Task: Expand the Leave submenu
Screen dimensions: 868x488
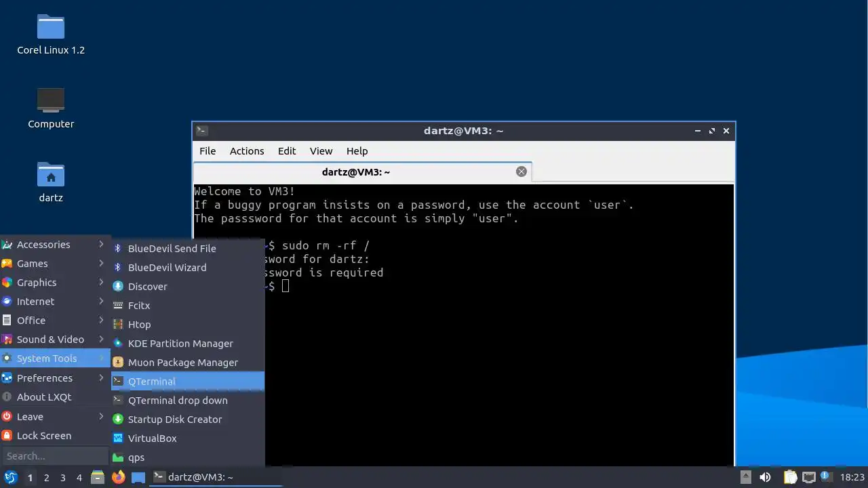Action: click(55, 417)
